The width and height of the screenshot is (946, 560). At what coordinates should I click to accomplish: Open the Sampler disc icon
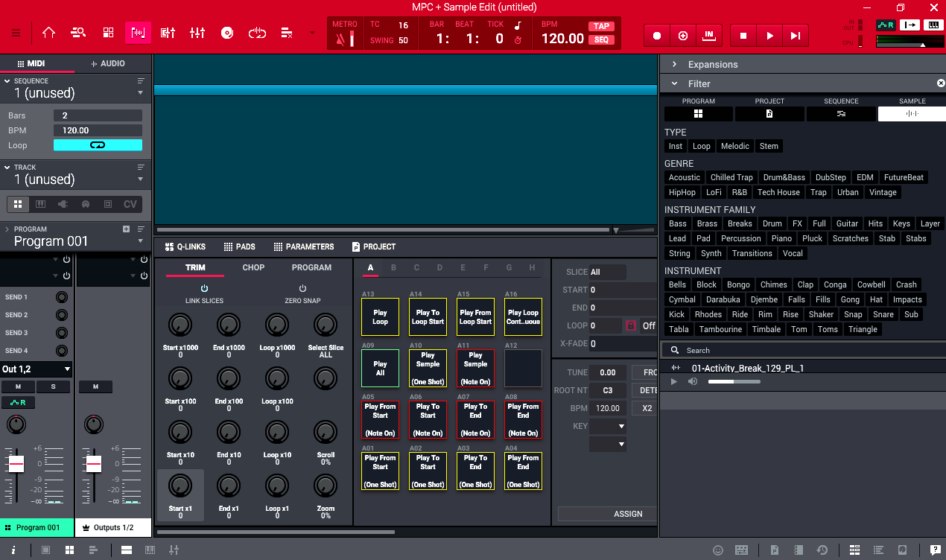pyautogui.click(x=227, y=33)
